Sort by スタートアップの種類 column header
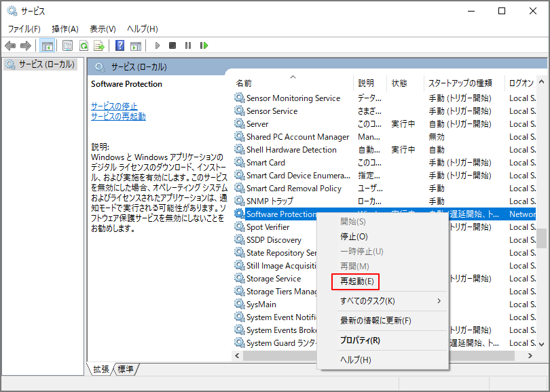This screenshot has height=392, width=550. pyautogui.click(x=464, y=83)
